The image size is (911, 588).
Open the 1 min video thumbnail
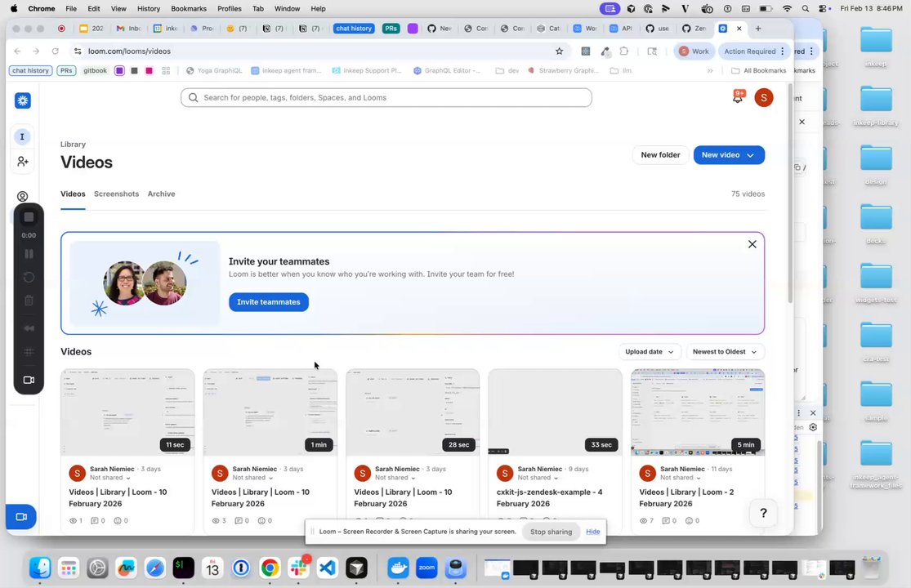(270, 412)
